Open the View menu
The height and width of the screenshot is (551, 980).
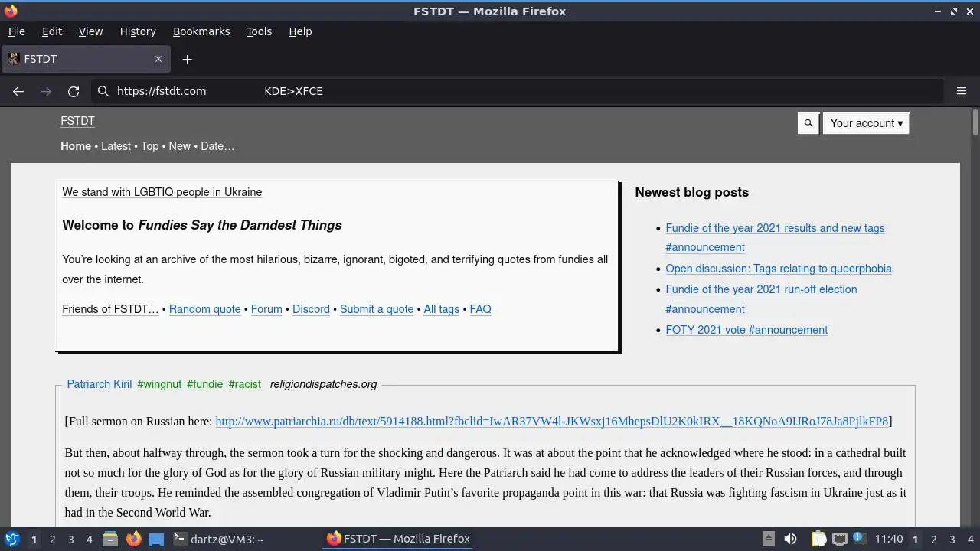(90, 31)
